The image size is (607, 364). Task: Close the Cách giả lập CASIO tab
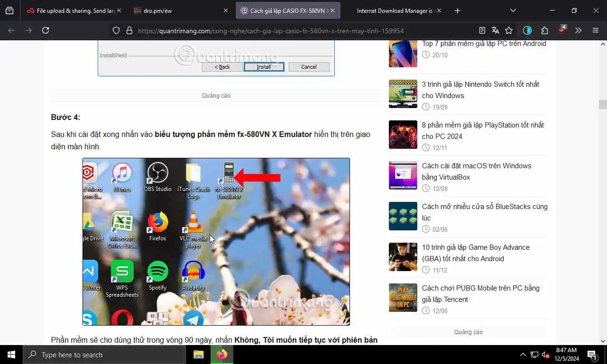coord(332,10)
